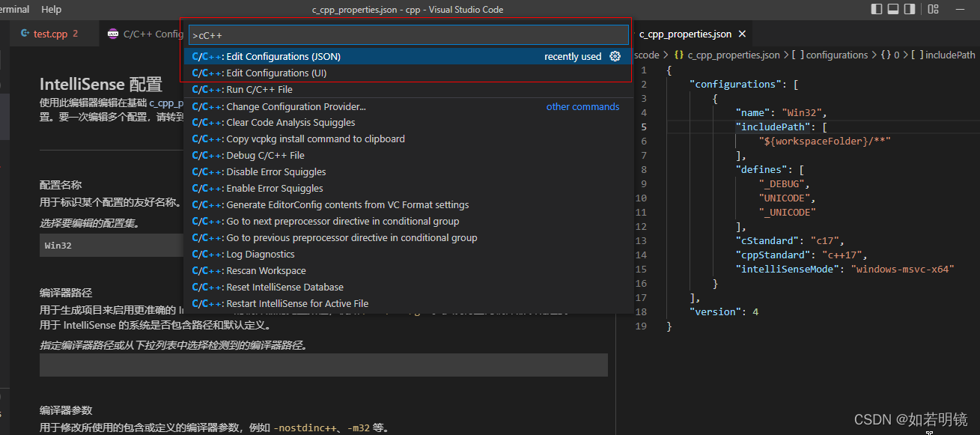Toggle Secondary Side Bar layout icon
The height and width of the screenshot is (435, 980).
pyautogui.click(x=910, y=9)
